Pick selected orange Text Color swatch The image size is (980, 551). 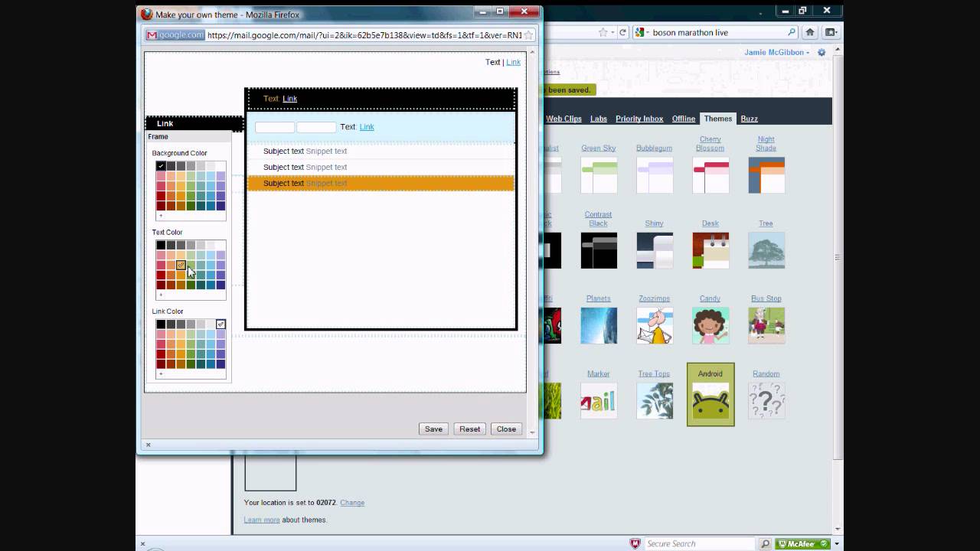pos(181,265)
